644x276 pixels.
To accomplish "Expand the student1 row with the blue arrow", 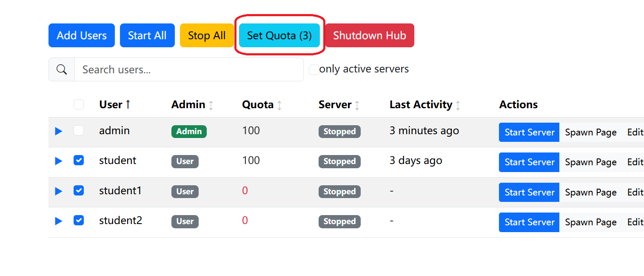I will [x=58, y=190].
